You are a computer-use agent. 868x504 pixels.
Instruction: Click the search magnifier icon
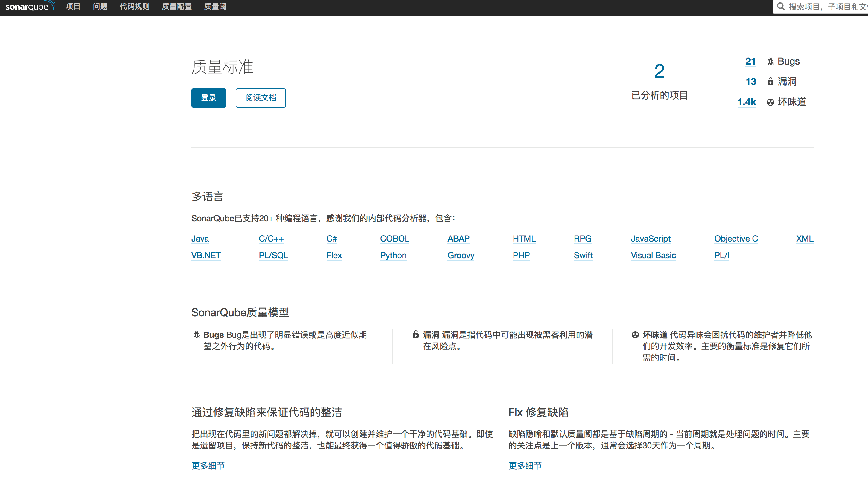click(781, 7)
